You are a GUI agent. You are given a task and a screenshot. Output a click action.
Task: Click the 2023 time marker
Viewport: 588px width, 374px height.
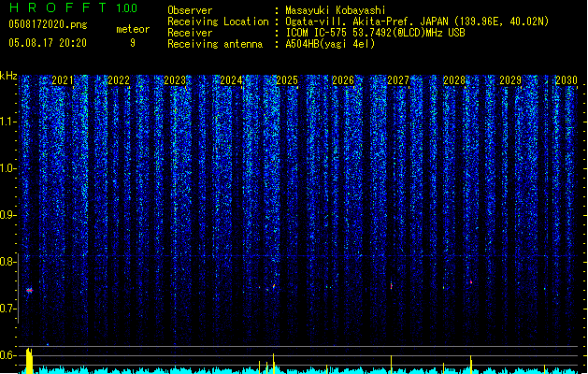pos(175,80)
